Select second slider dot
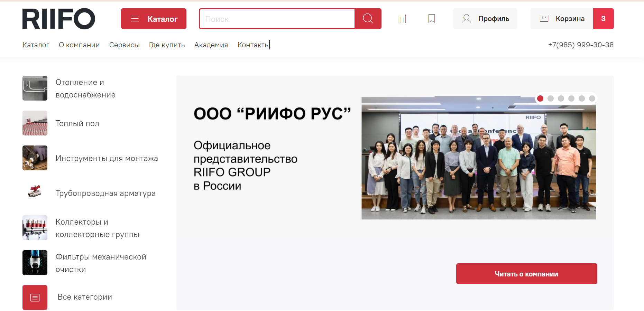The height and width of the screenshot is (311, 644). coord(551,98)
